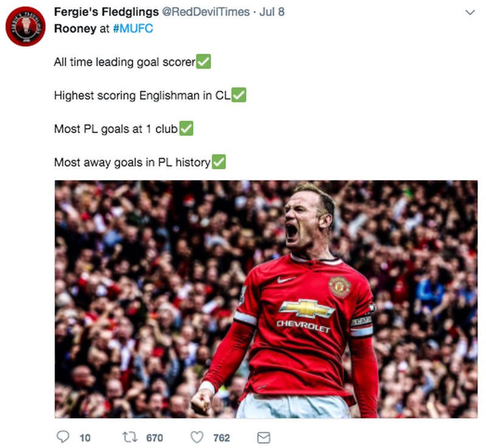Image resolution: width=486 pixels, height=448 pixels.
Task: Click checkmark after Most PL goals at 1 club
Action: (x=186, y=128)
